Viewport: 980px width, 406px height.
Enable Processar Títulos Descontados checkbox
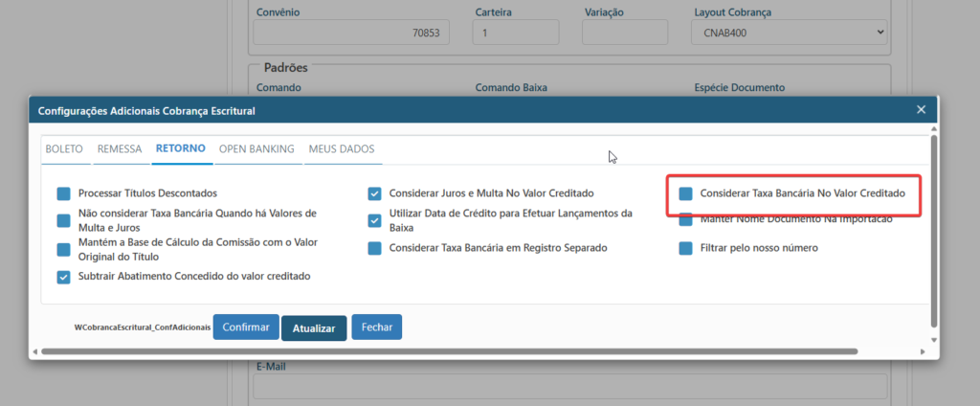[64, 193]
